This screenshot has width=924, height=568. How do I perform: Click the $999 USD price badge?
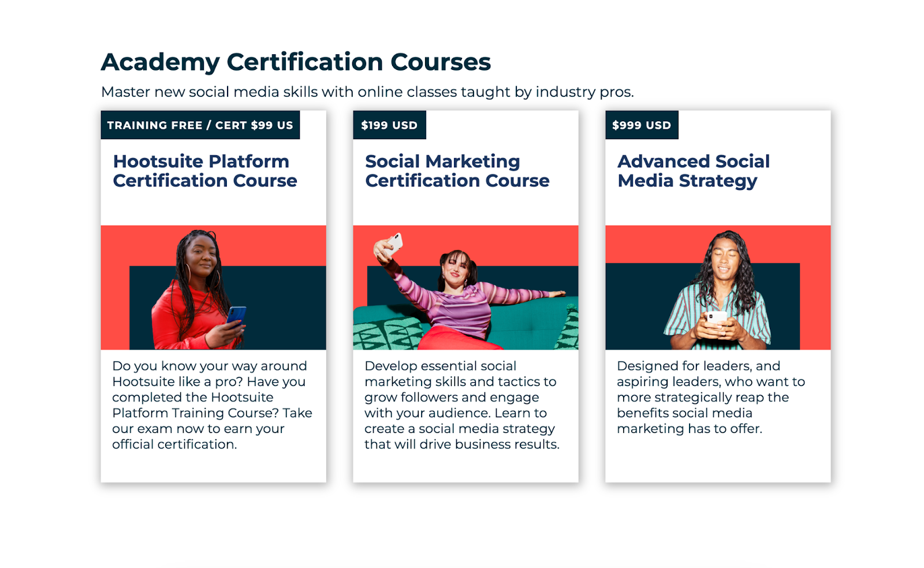(x=642, y=125)
